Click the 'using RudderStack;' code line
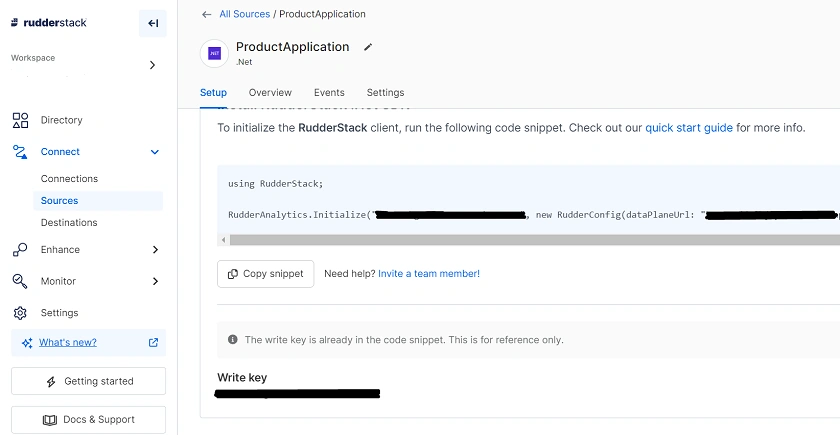 [275, 184]
